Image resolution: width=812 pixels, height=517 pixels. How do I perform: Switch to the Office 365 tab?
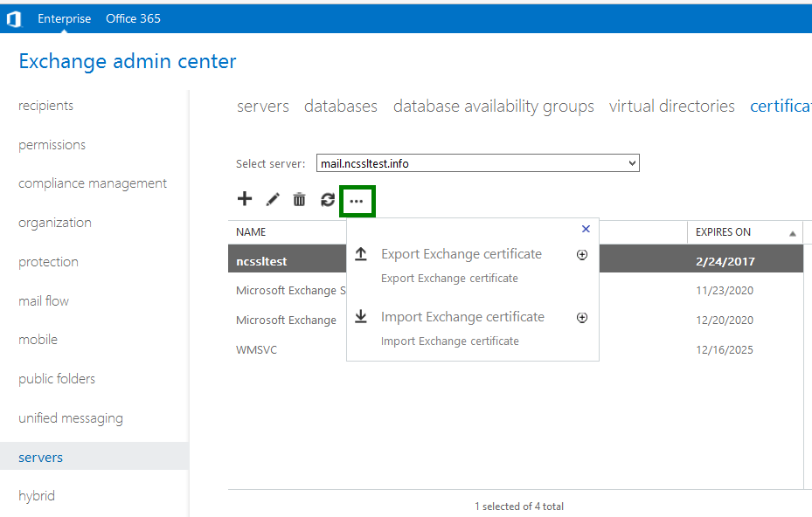tap(133, 18)
